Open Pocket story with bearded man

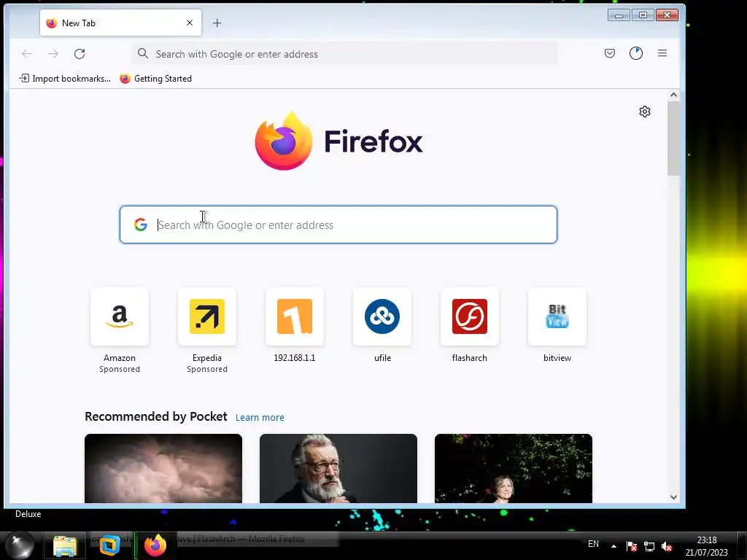[338, 468]
